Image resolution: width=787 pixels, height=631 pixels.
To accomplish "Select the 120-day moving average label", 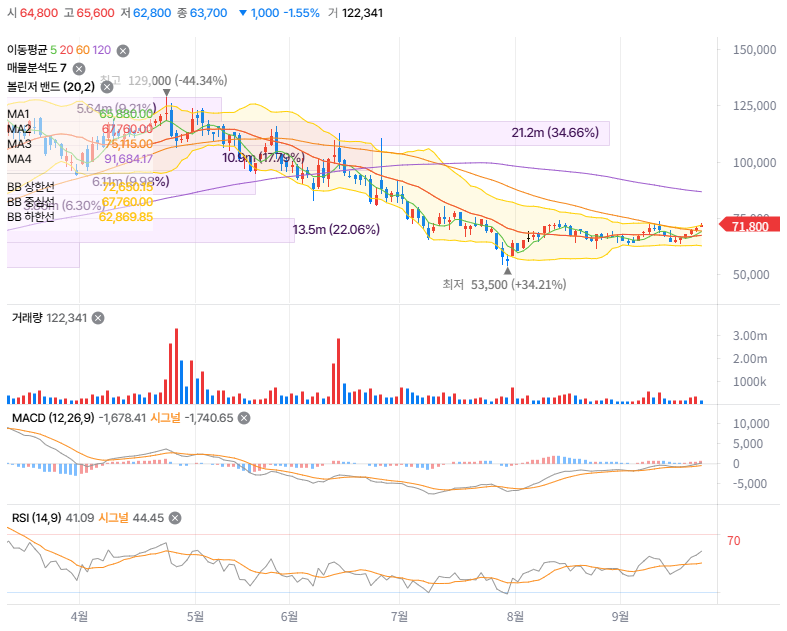I will click(101, 50).
